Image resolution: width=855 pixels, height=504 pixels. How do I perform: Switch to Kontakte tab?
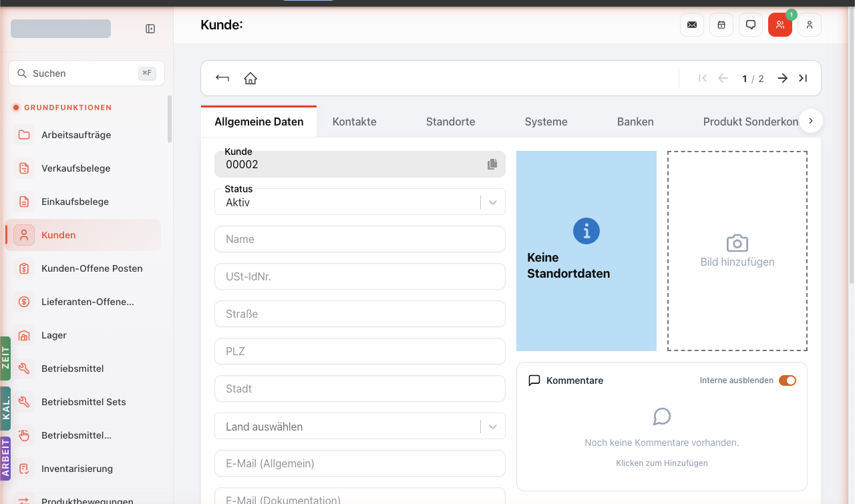click(355, 121)
